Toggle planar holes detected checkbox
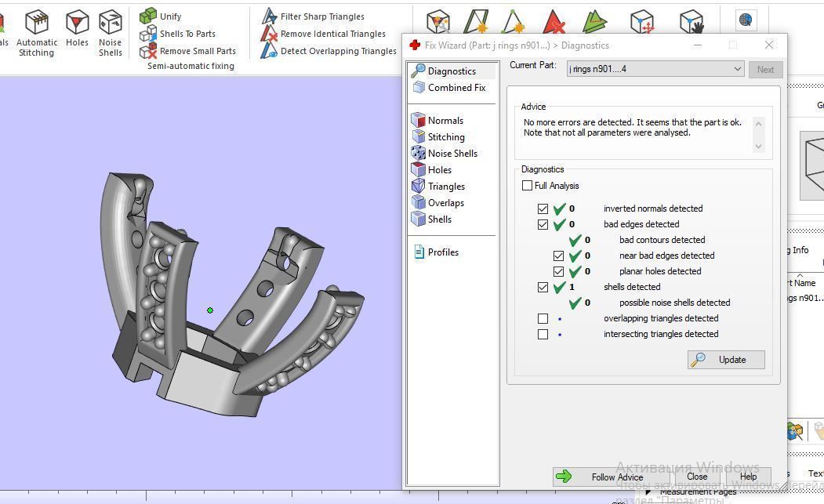 (x=559, y=272)
